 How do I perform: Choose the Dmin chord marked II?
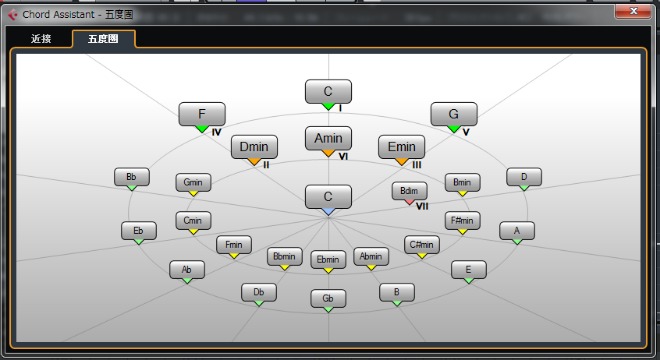tap(254, 147)
